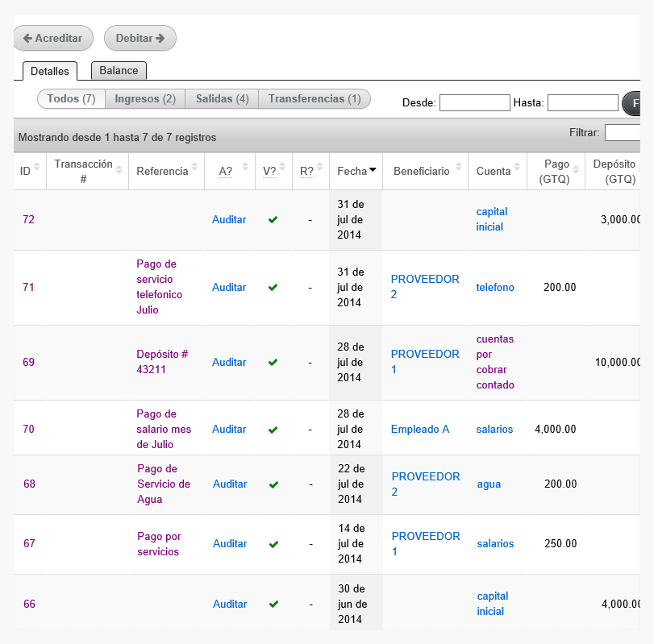Sort by A? column arrows
The width and height of the screenshot is (654, 644).
(245, 167)
